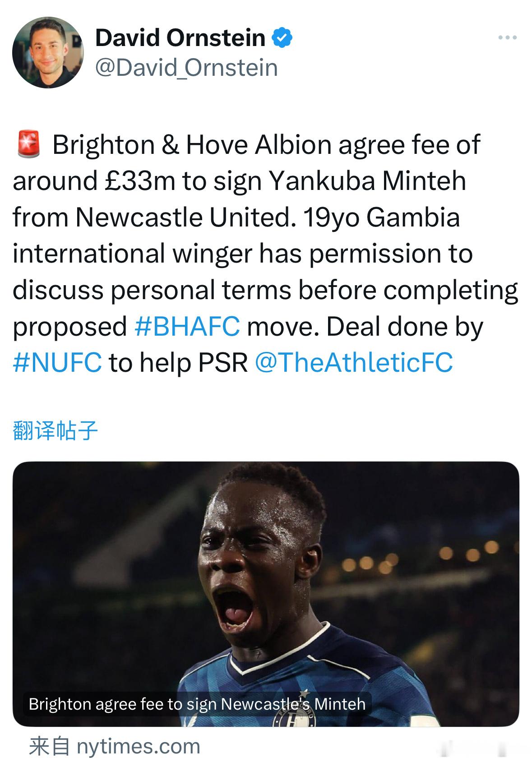Click the blue verified badge
The image size is (532, 762).
pyautogui.click(x=282, y=38)
